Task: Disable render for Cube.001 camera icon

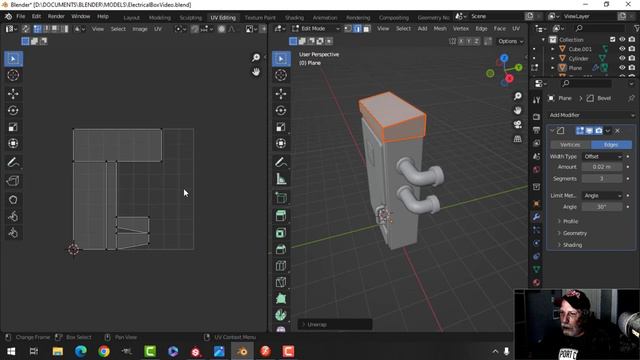Action: pyautogui.click(x=632, y=49)
